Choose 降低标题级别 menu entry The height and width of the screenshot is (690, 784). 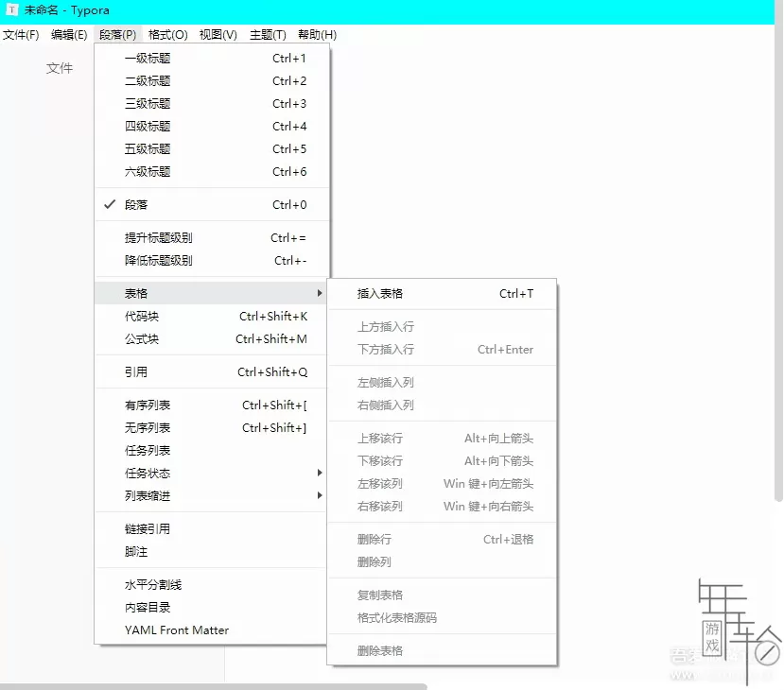pos(212,260)
